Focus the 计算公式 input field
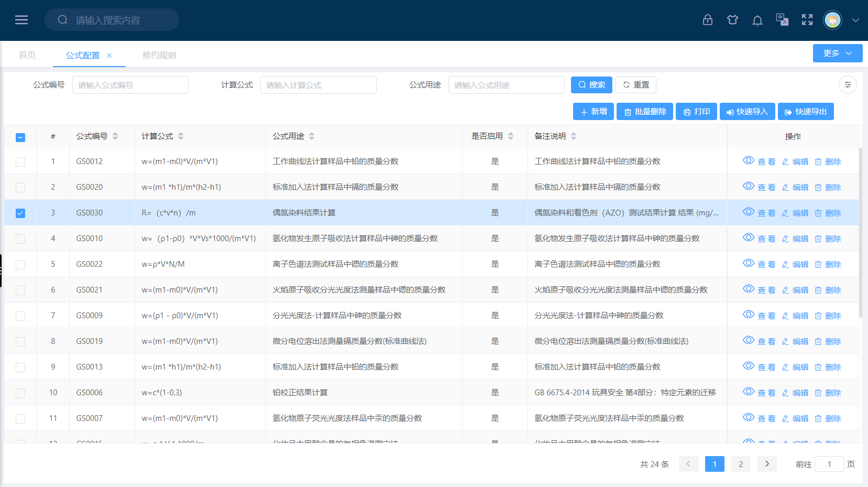 coord(318,85)
